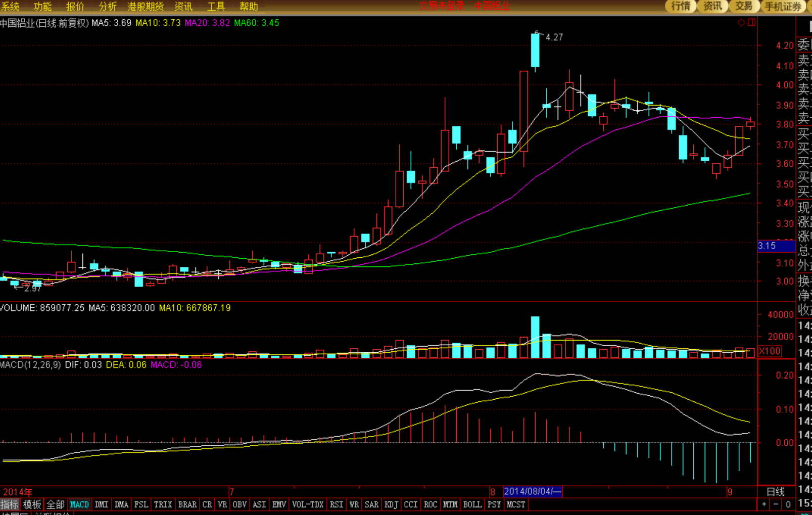Click the 中国铝业 title in top bar
The width and height of the screenshot is (812, 515).
(x=492, y=6)
